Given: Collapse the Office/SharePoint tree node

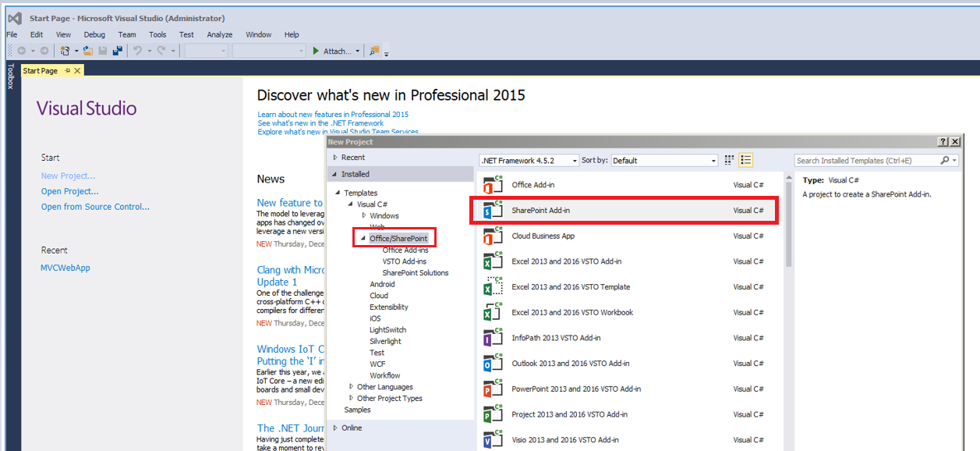Looking at the screenshot, I should pyautogui.click(x=363, y=238).
